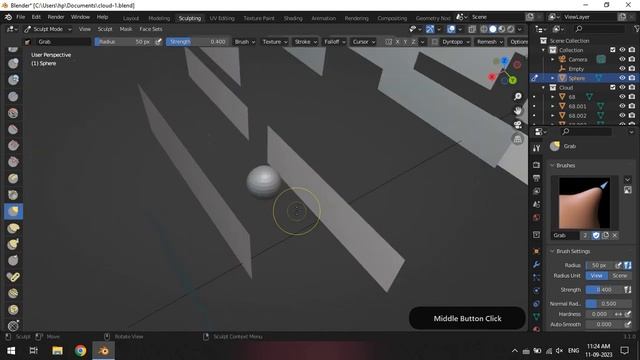Toggle radius pressure sensitivity in top bar
640x360 pixels.
(x=158, y=42)
